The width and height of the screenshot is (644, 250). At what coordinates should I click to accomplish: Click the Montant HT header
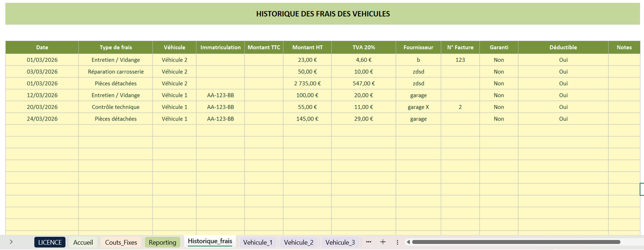click(x=308, y=47)
